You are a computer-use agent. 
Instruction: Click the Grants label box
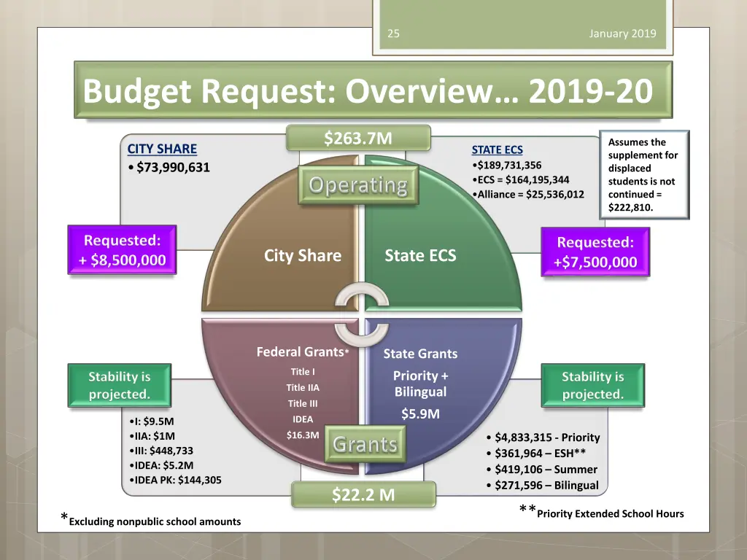coord(365,443)
